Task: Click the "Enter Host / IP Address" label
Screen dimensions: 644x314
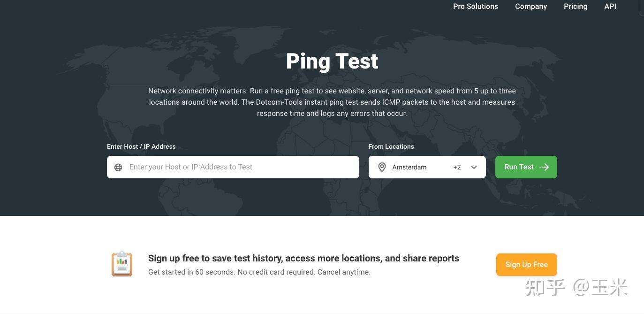Action: (141, 146)
